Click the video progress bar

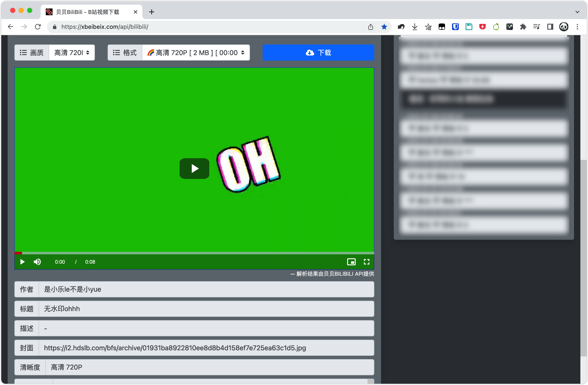(194, 253)
